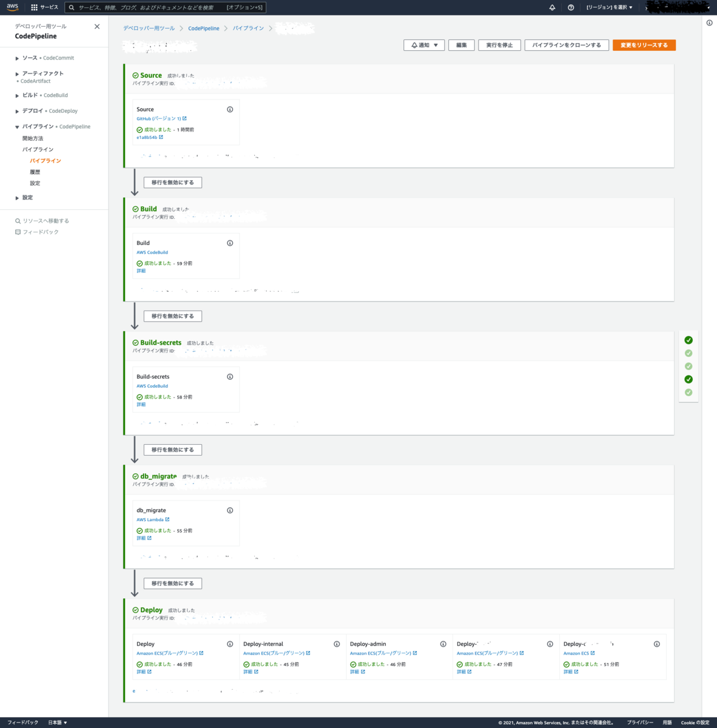Disable transition between Source and Build
This screenshot has width=717, height=728.
pyautogui.click(x=173, y=183)
